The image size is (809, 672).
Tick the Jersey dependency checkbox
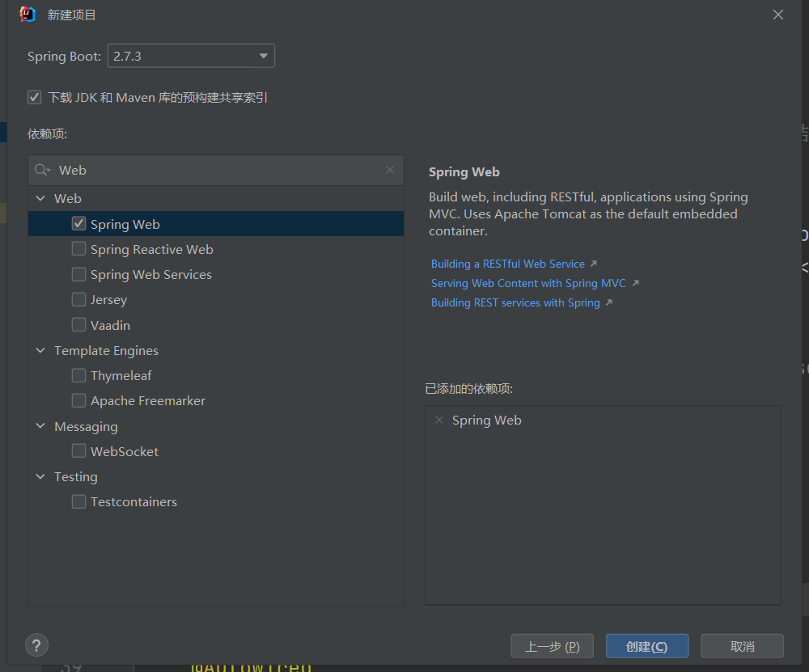tap(79, 299)
